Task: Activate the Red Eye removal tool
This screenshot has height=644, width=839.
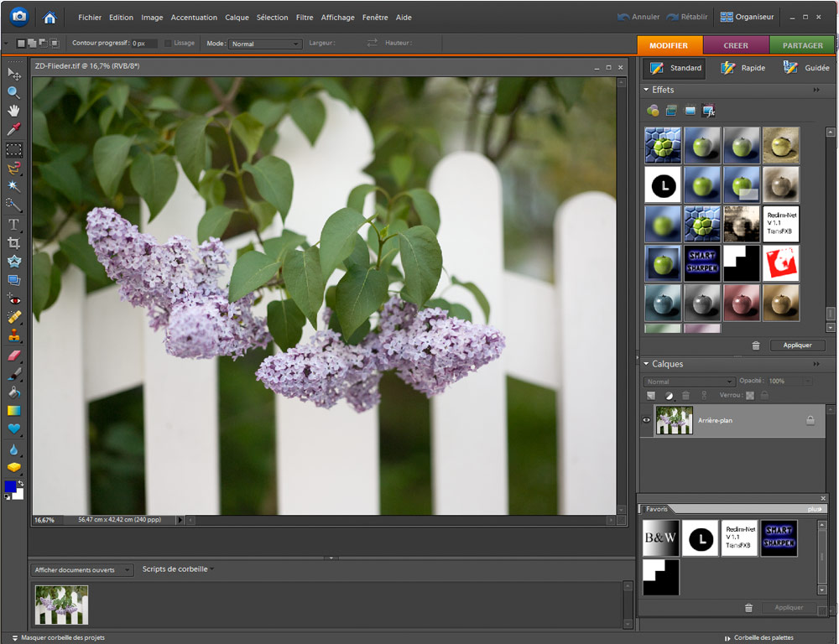Action: 13,299
